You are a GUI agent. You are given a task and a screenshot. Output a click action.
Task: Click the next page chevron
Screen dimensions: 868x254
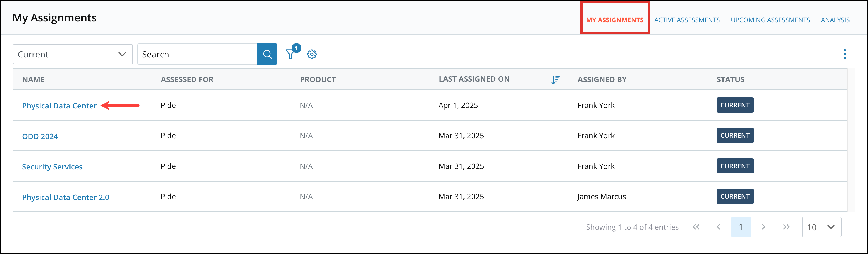[763, 227]
